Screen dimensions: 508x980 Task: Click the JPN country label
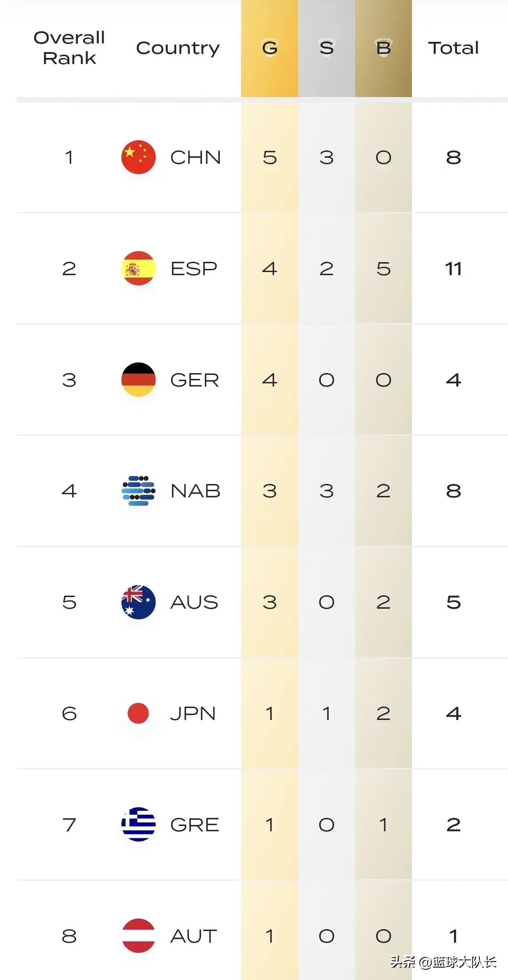(x=193, y=713)
